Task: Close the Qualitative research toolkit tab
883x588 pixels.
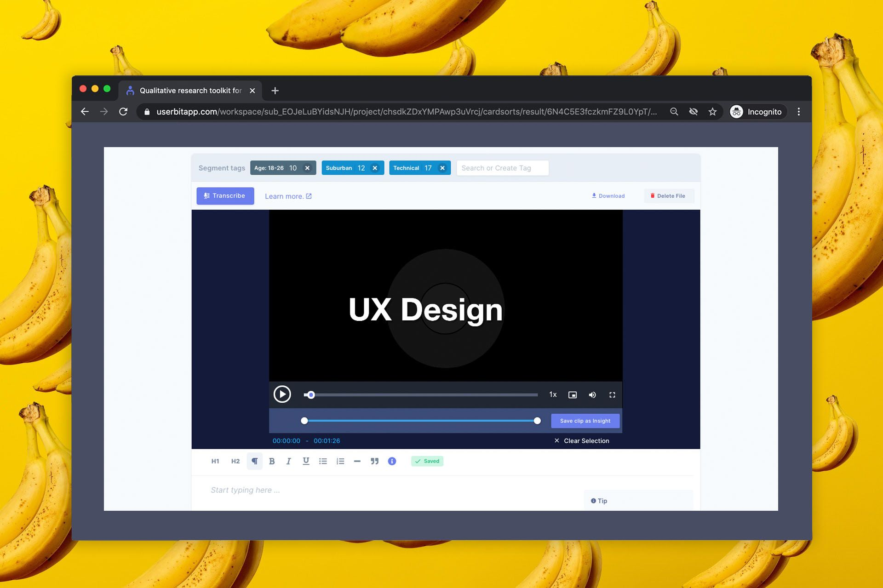Action: [x=252, y=91]
